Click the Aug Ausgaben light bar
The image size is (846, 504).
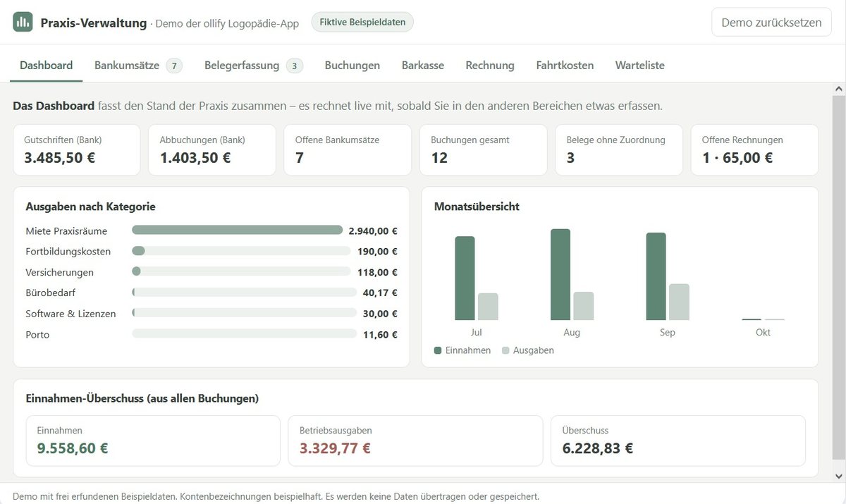point(584,306)
